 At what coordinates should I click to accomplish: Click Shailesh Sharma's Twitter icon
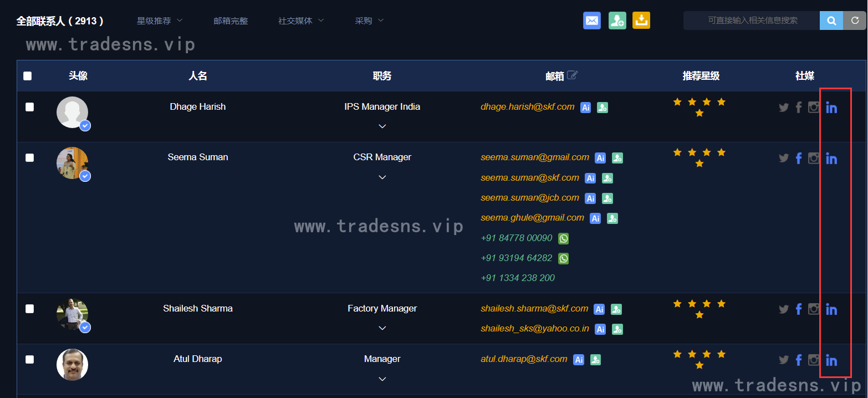coord(783,309)
